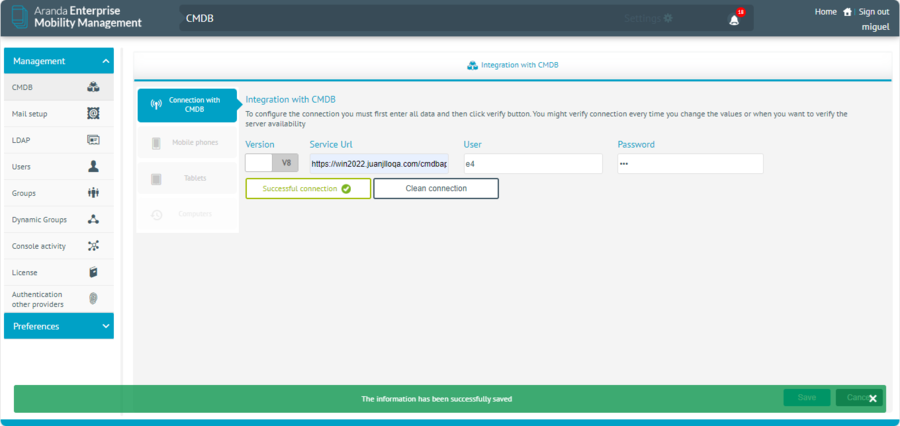Click the Mail setup stamp icon
The image size is (900, 426).
pos(94,114)
